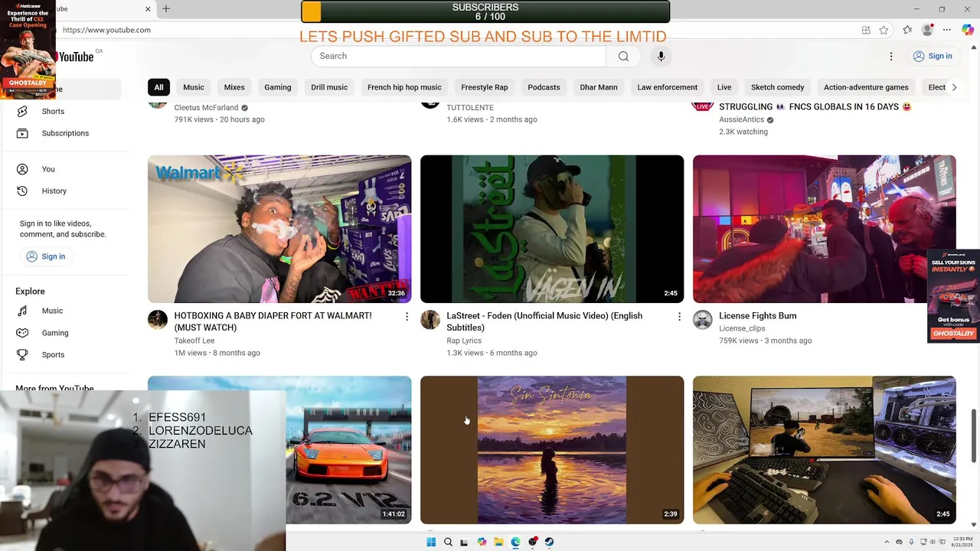Open the Windows Start menu

(431, 542)
